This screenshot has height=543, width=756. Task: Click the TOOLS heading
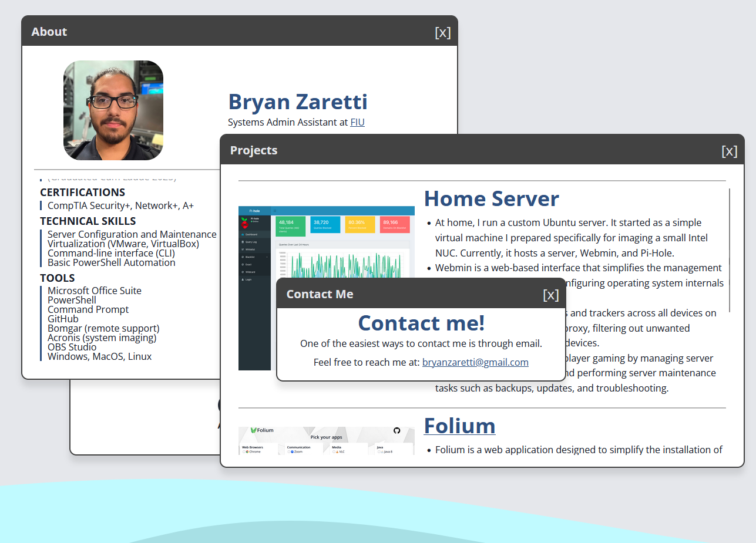pyautogui.click(x=58, y=278)
